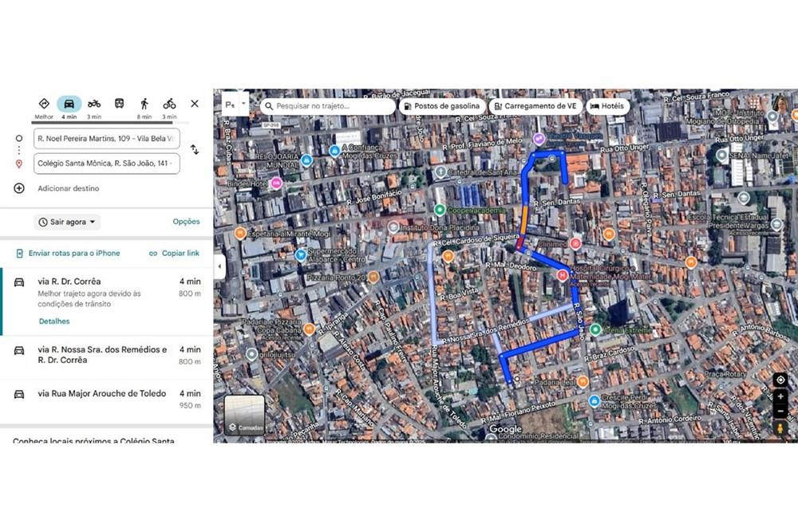Select the 'Hotéis' filter chip
This screenshot has height=532, width=798.
(607, 106)
